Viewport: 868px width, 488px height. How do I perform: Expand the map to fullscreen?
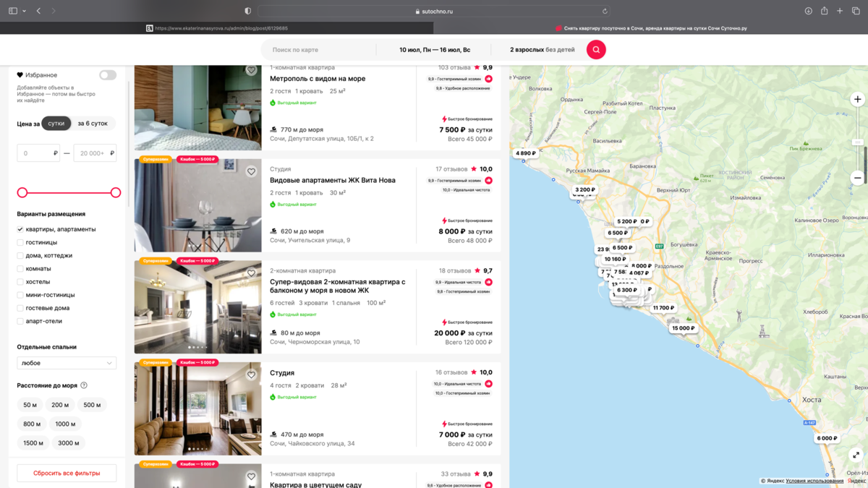(x=856, y=455)
